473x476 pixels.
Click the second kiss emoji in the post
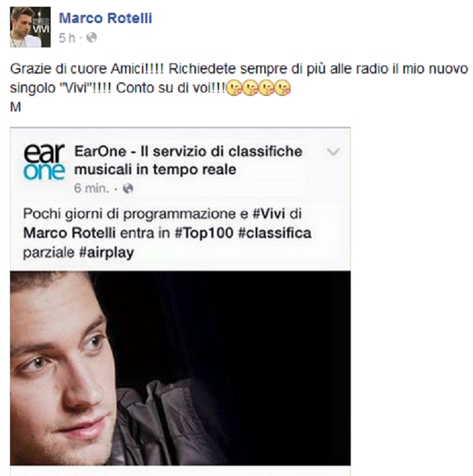(251, 88)
